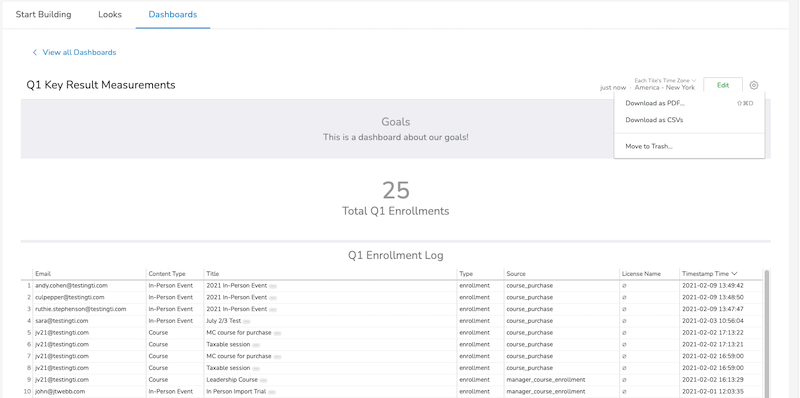800x398 pixels.
Task: Open drill menu beside In Person Import Trial
Action: tap(272, 392)
